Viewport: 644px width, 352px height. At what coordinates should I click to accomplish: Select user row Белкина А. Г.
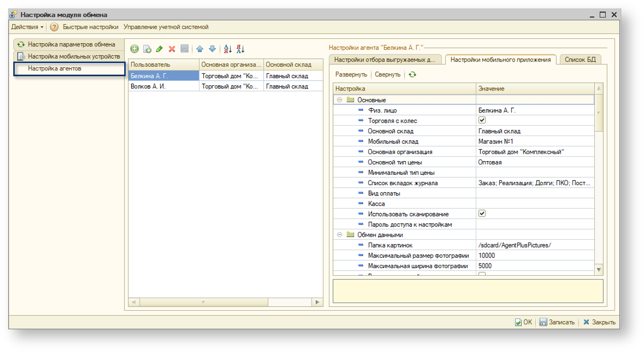coord(164,76)
